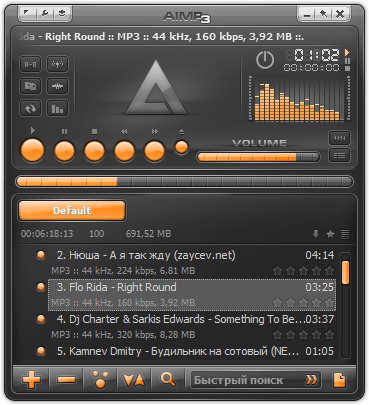The image size is (369, 405).
Task: Toggle playlist visibility button under it
Action: coord(339,155)
